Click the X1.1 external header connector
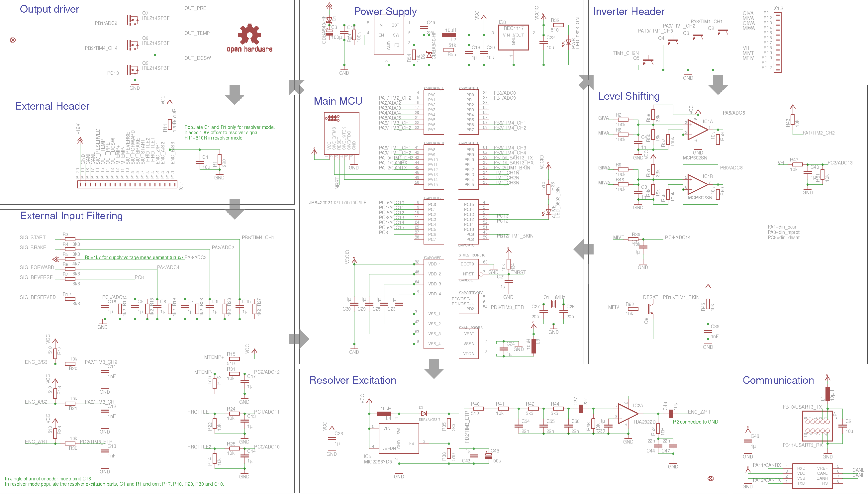868x494 pixels. point(127,185)
